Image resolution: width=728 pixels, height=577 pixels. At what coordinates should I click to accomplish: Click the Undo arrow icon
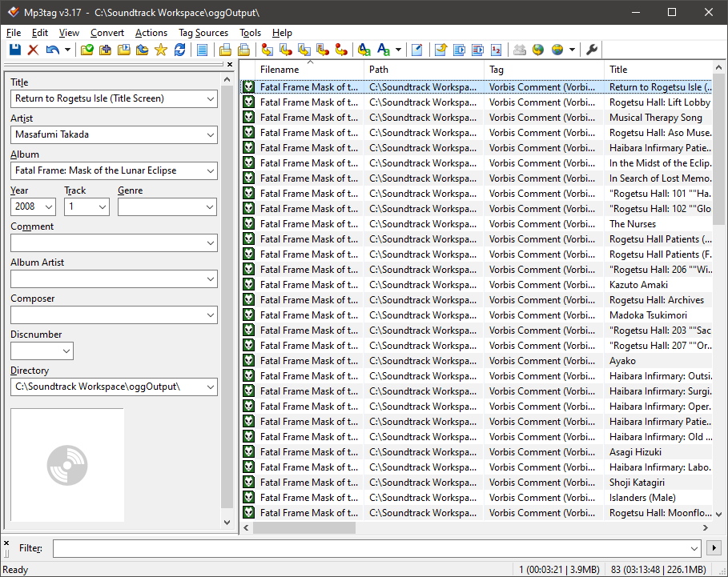(x=53, y=50)
